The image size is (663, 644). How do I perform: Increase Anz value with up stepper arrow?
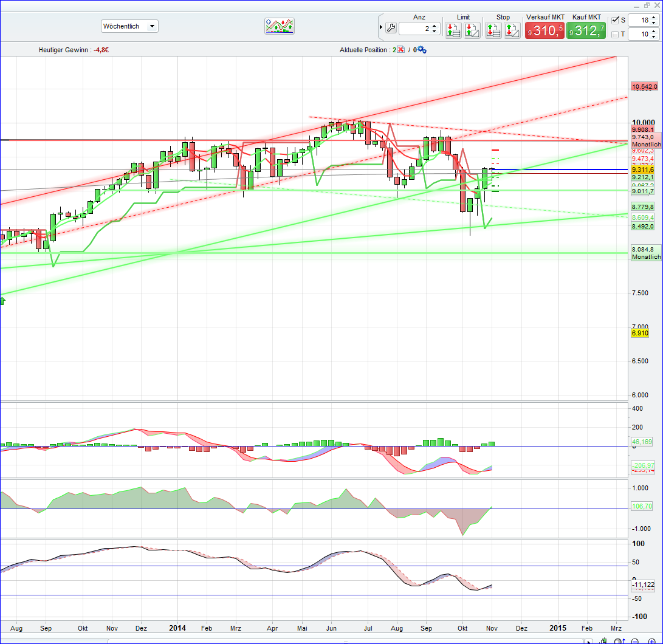[434, 24]
